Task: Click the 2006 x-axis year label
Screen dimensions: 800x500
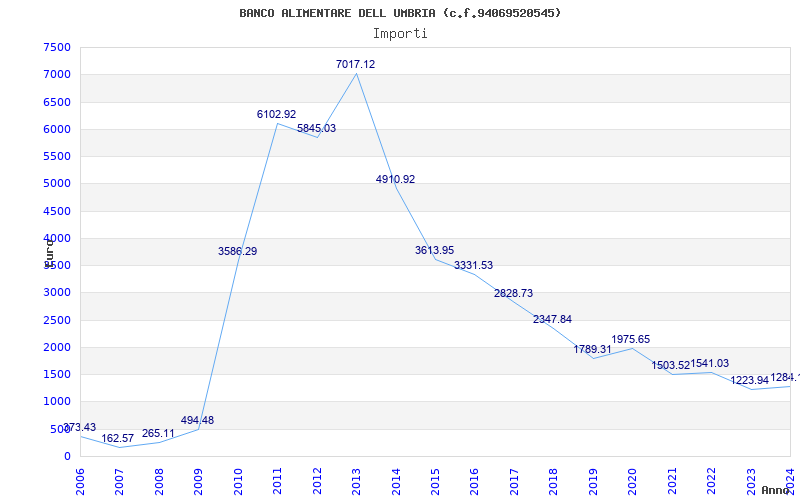Action: click(x=80, y=482)
